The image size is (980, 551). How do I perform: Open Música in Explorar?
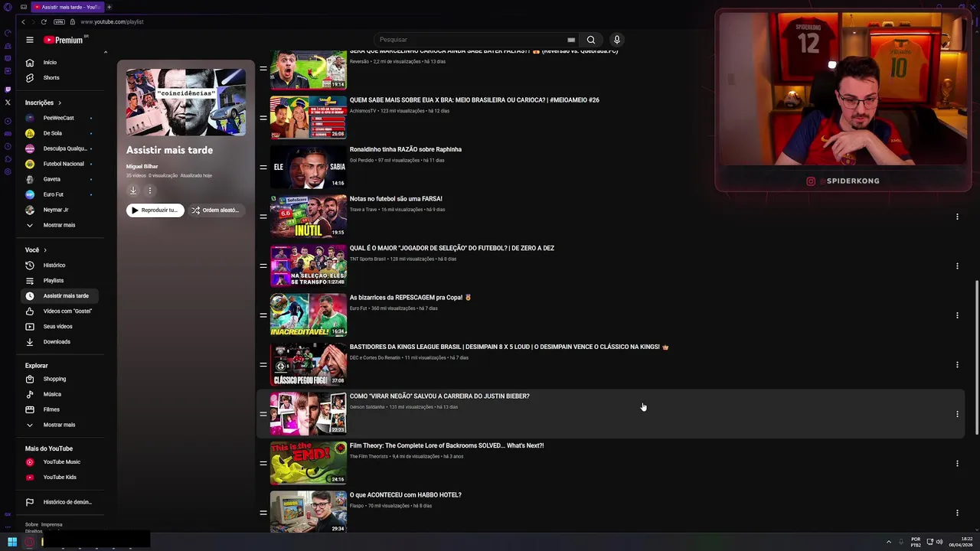tap(61, 394)
